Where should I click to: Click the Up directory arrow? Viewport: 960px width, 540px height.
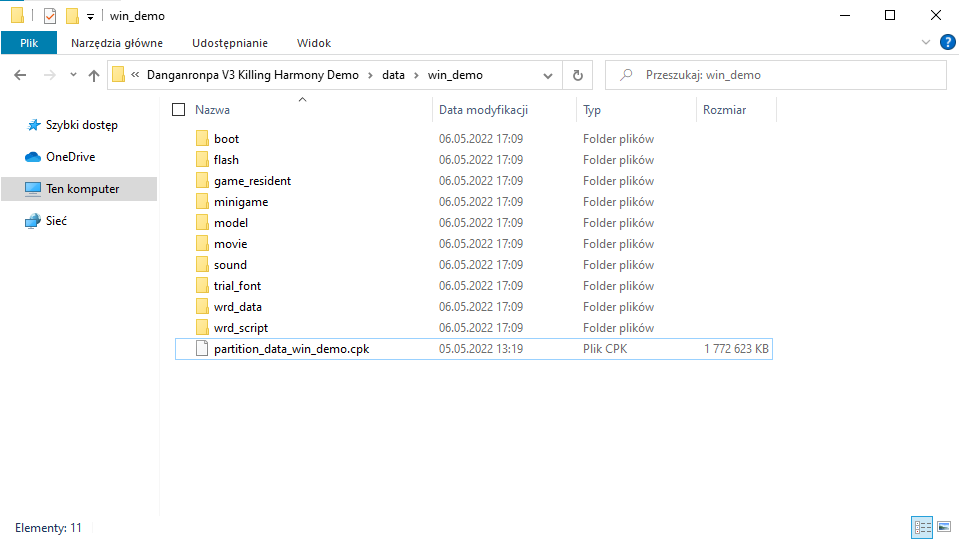[x=94, y=75]
